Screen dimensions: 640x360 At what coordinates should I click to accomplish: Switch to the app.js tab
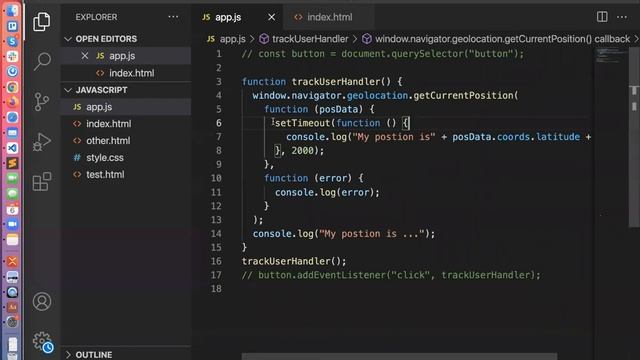coord(228,17)
